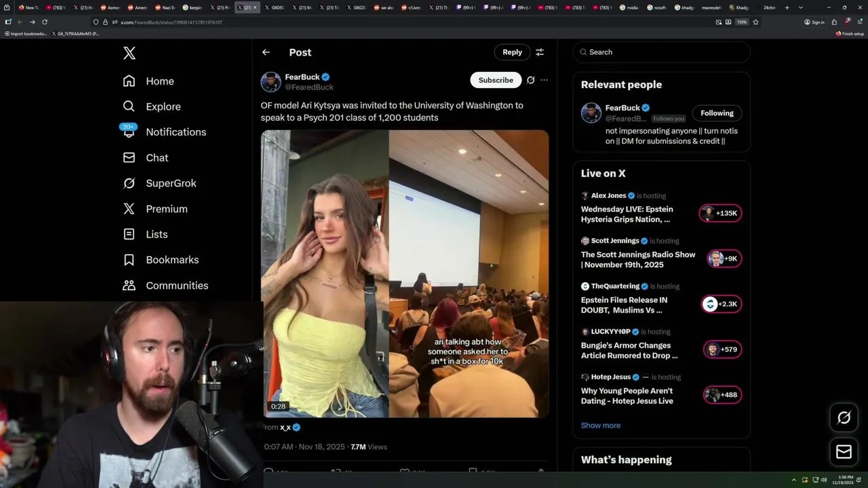Click the padlock site info icon

105,22
